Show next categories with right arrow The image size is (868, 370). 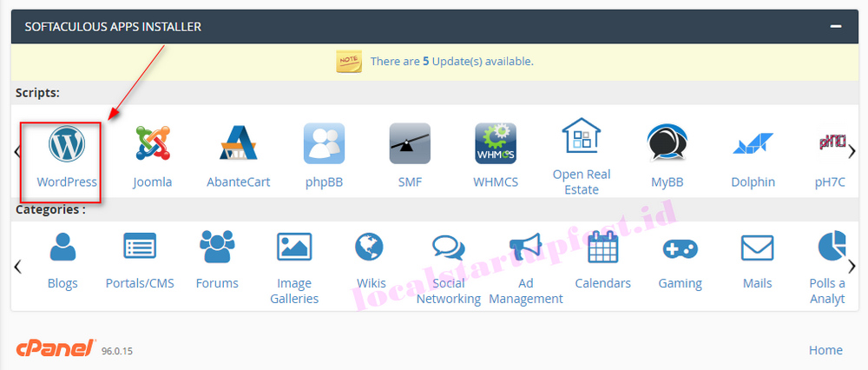click(x=852, y=267)
